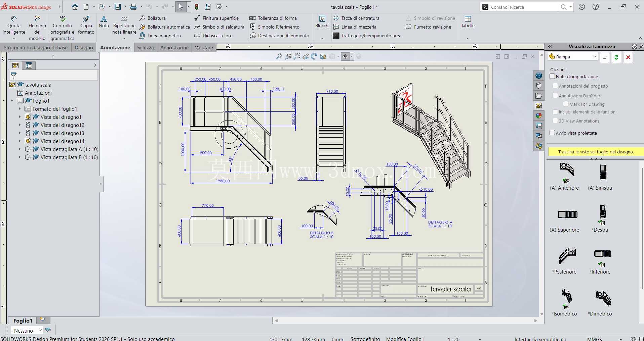Open the Valutare tab
The height and width of the screenshot is (341, 644).
[204, 48]
